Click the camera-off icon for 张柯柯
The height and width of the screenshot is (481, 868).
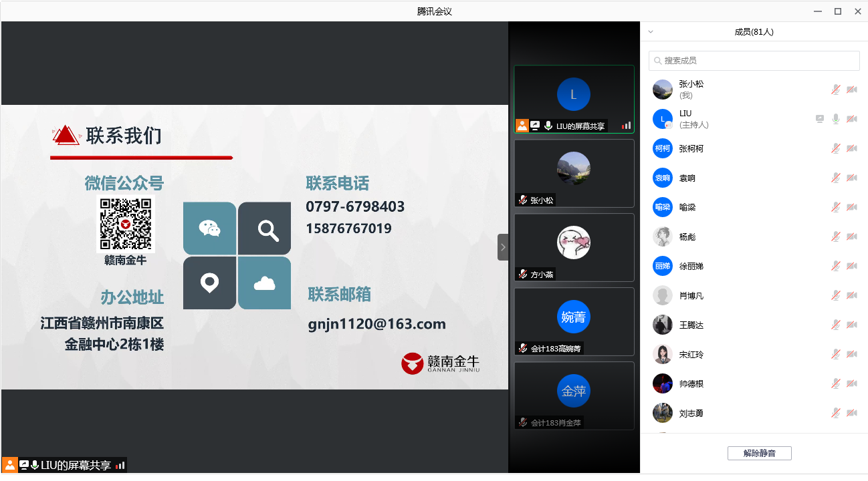[852, 148]
